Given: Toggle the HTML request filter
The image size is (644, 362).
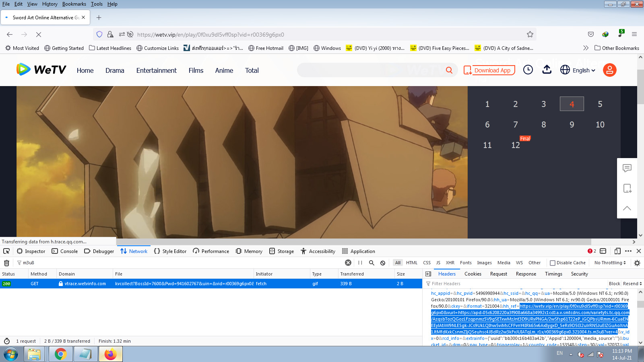Looking at the screenshot, I should pos(412,263).
